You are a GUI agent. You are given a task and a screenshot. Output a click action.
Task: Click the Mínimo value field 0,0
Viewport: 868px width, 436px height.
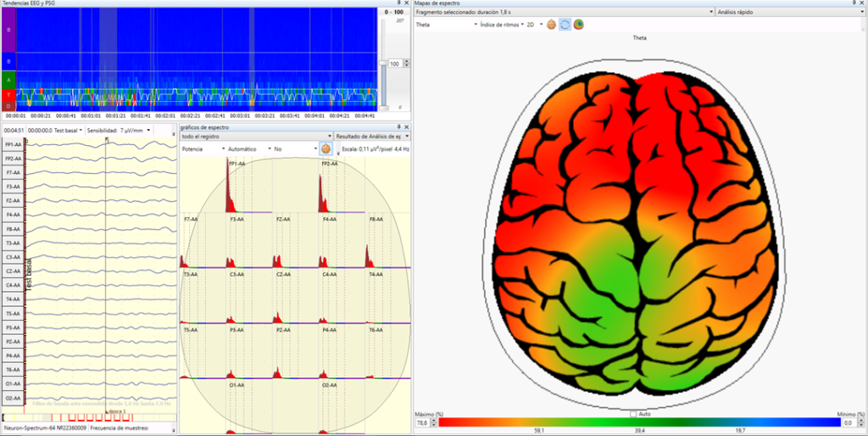849,422
